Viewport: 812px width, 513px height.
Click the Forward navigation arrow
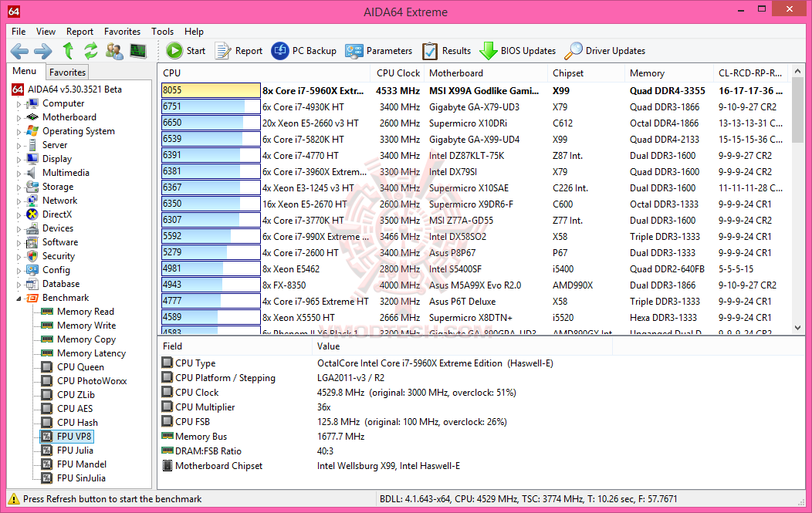[43, 51]
